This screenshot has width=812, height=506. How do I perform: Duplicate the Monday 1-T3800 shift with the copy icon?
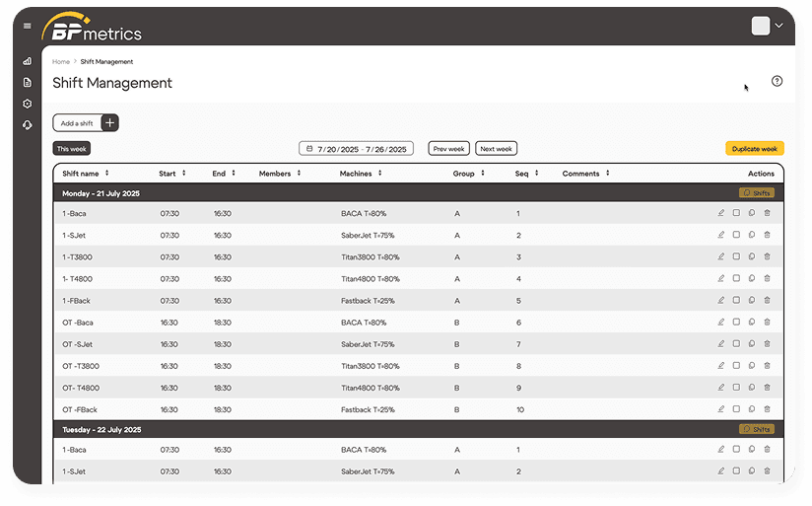[x=751, y=256]
